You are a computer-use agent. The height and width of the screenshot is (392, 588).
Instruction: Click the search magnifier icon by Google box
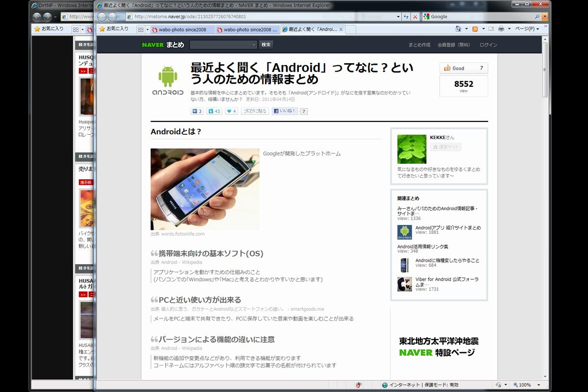click(x=538, y=17)
